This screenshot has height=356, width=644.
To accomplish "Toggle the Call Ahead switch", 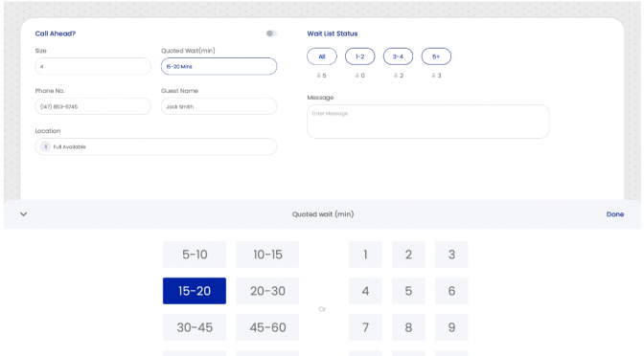I will tap(271, 33).
